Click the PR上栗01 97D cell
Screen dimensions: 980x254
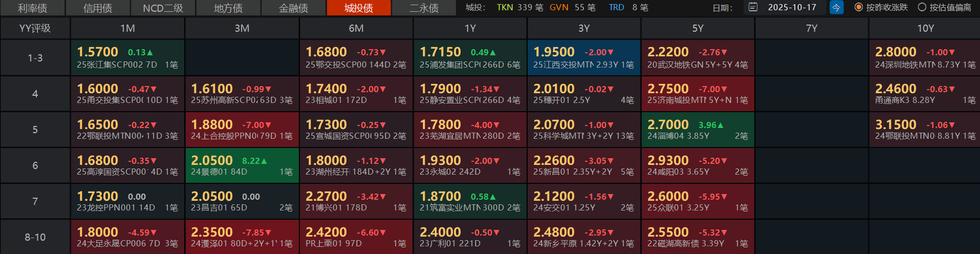coord(356,237)
